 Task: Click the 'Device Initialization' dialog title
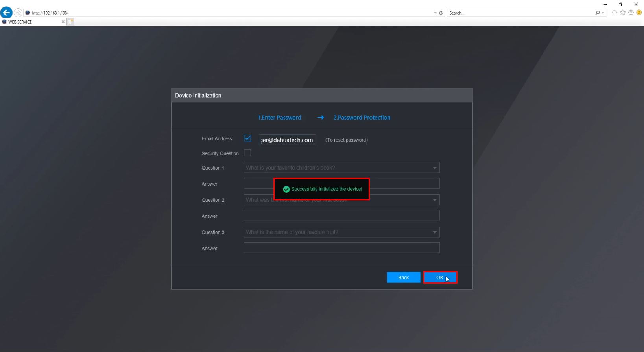coord(198,96)
